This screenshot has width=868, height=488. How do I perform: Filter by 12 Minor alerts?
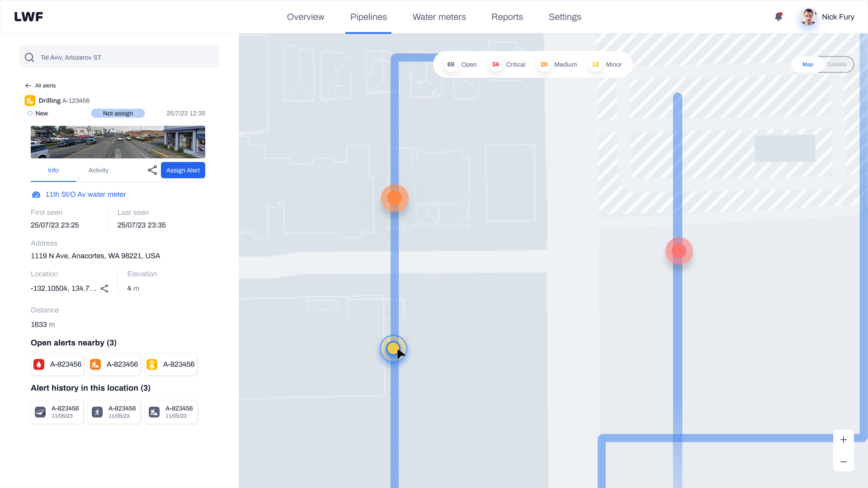(606, 65)
